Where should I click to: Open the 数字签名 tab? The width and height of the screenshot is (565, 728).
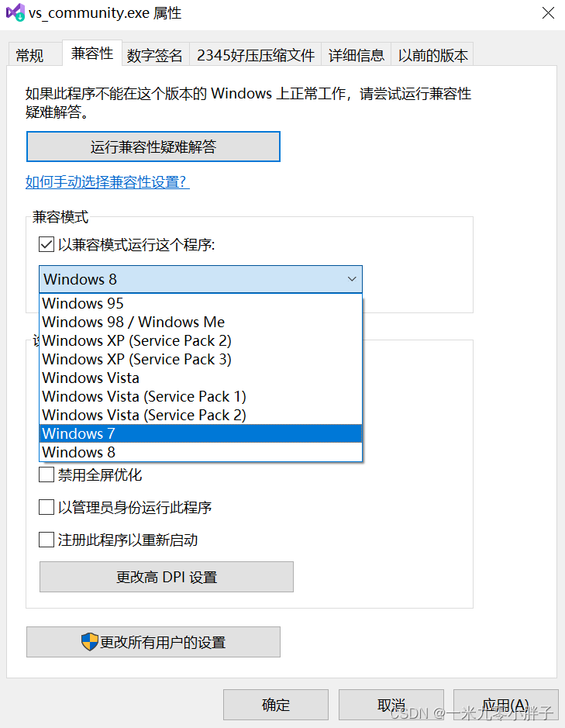153,54
